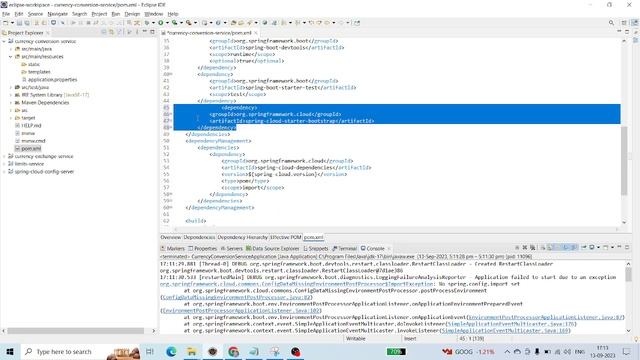Screen dimensions: 640x360
Task: Click Remove Launch icon in Console toolbar
Action: (525, 248)
